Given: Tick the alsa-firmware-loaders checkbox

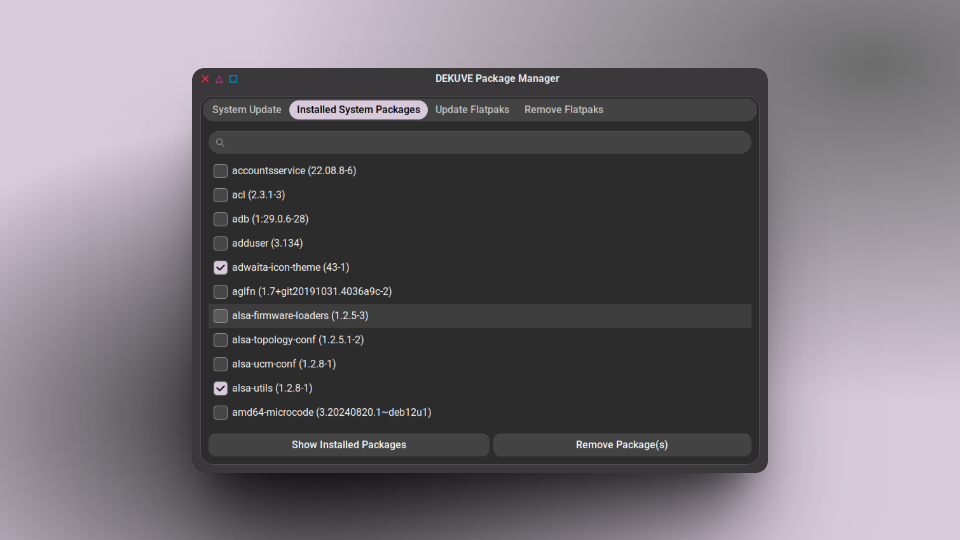Looking at the screenshot, I should [x=220, y=316].
